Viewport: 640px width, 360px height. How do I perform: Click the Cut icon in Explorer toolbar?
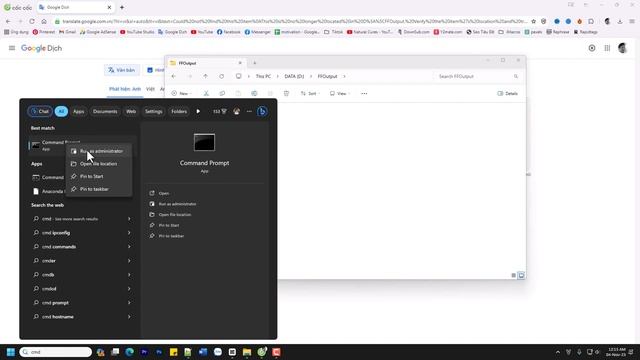click(206, 93)
